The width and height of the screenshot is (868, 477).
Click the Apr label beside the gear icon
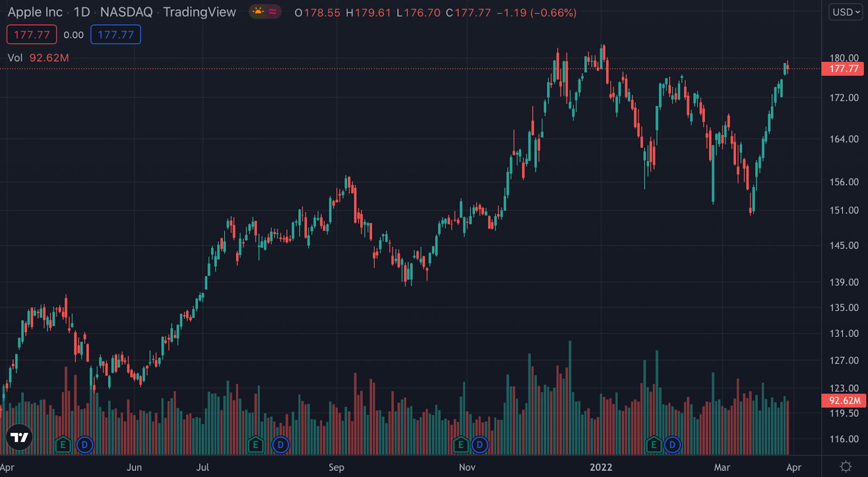(794, 467)
